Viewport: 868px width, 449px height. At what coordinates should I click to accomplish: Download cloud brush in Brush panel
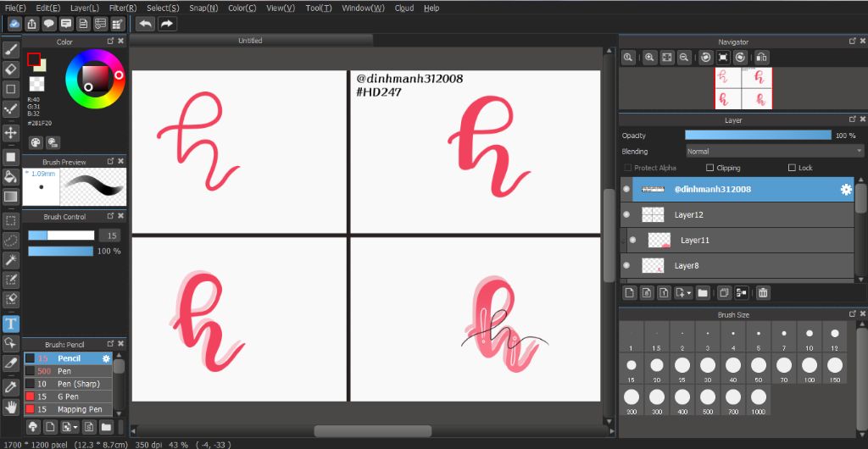[33, 427]
